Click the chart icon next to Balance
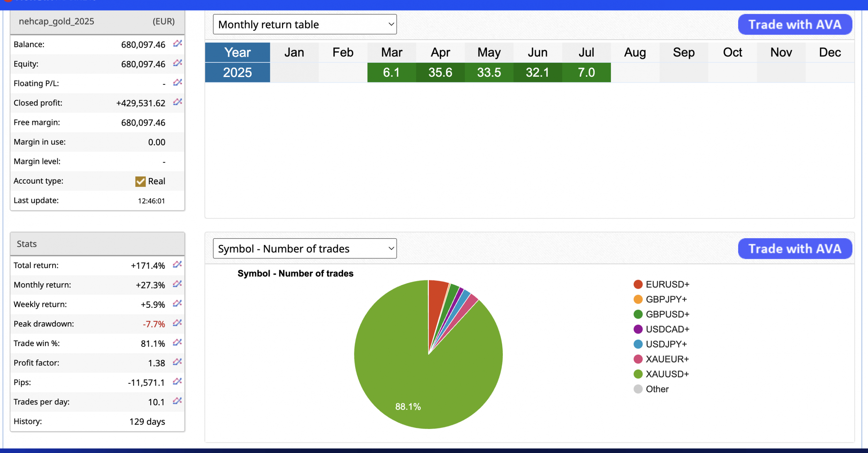868x453 pixels. (x=177, y=43)
